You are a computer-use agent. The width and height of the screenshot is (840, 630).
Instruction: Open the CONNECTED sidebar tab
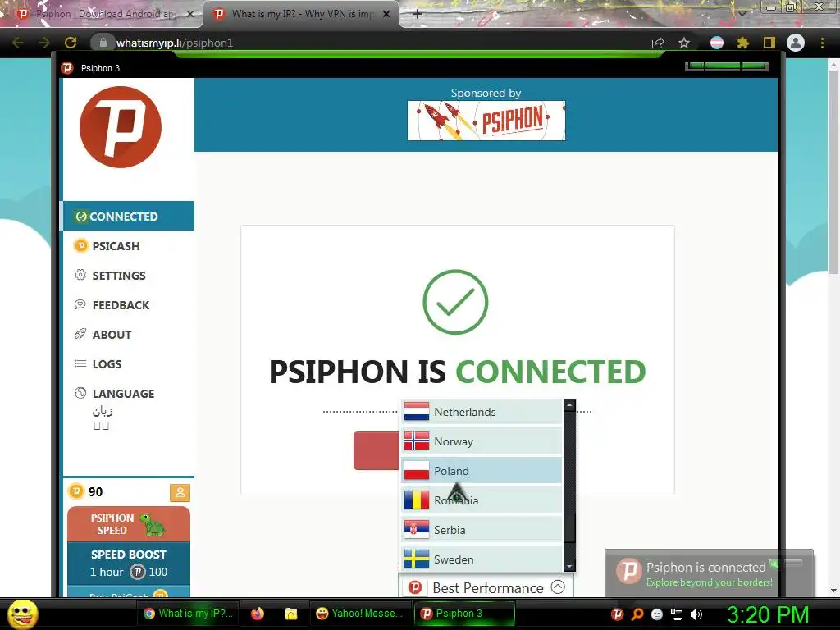click(x=129, y=216)
